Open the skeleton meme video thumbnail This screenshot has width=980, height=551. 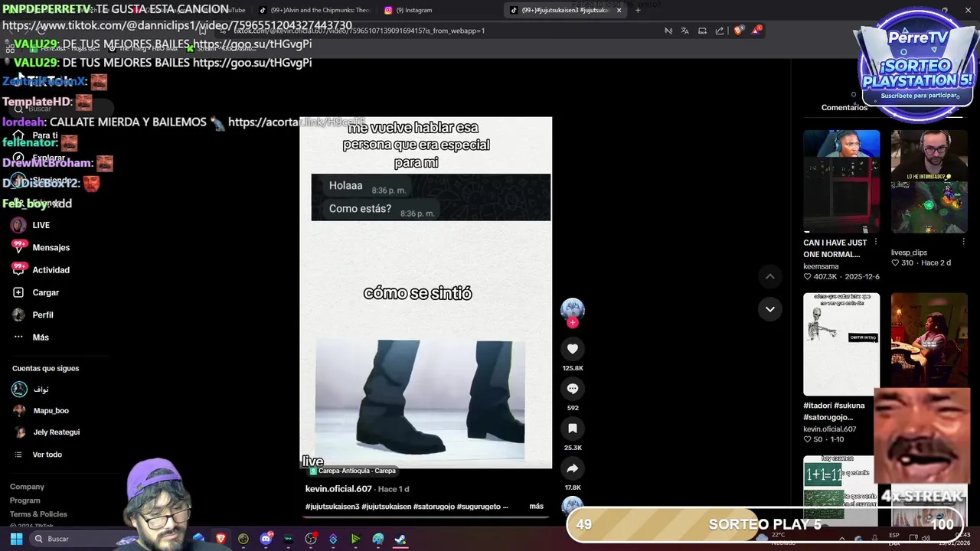click(841, 344)
